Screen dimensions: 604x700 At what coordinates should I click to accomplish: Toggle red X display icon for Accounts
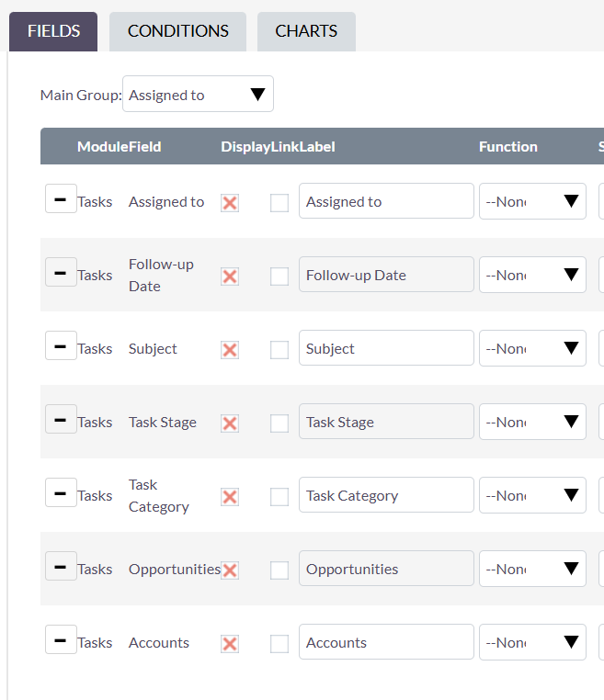click(230, 644)
